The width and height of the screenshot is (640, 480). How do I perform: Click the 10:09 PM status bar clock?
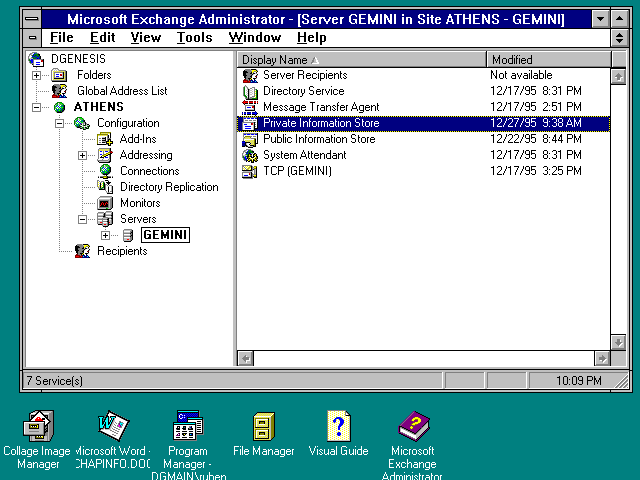point(578,381)
